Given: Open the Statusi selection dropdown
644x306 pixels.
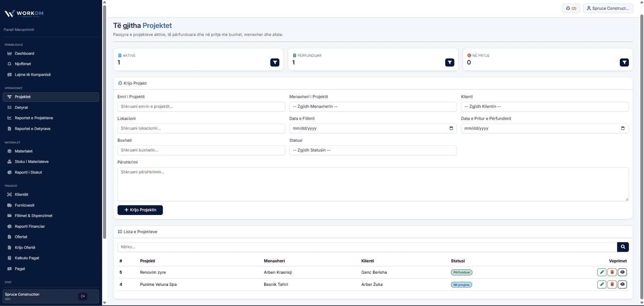Looking at the screenshot, I should 373,150.
